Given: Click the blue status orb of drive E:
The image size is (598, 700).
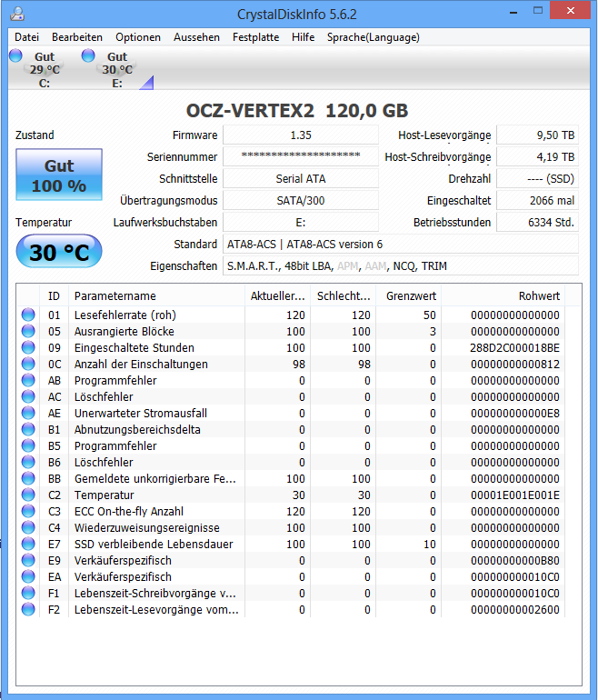Looking at the screenshot, I should (88, 55).
